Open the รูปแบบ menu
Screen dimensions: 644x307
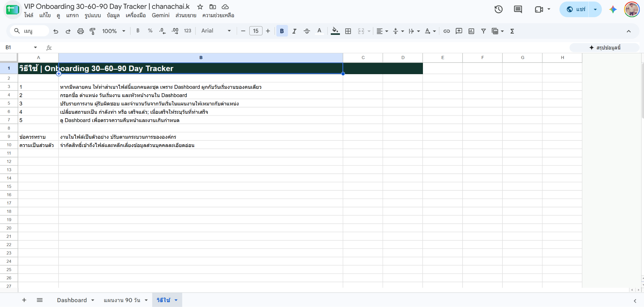pyautogui.click(x=92, y=15)
